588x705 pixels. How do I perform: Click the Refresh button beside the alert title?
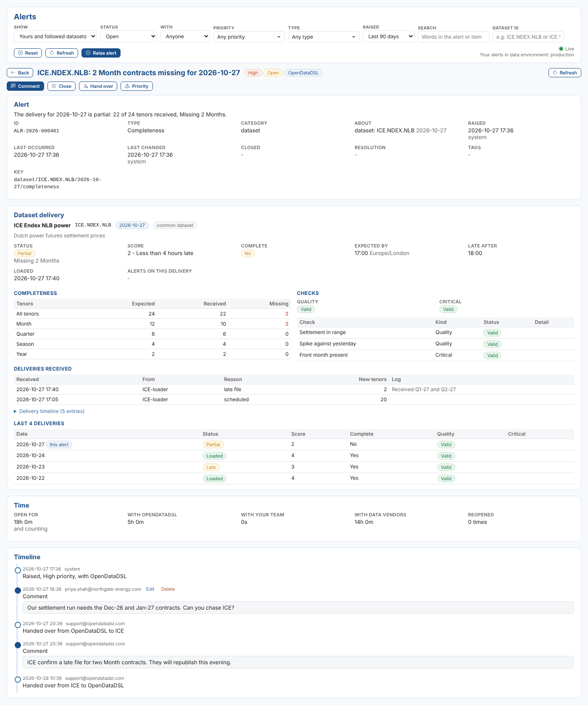[x=564, y=73]
